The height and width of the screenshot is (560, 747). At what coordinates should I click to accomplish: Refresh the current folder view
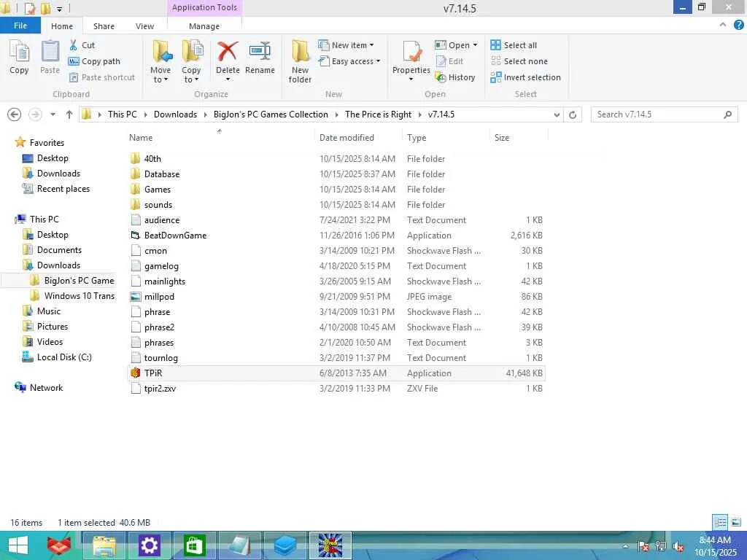tap(573, 114)
